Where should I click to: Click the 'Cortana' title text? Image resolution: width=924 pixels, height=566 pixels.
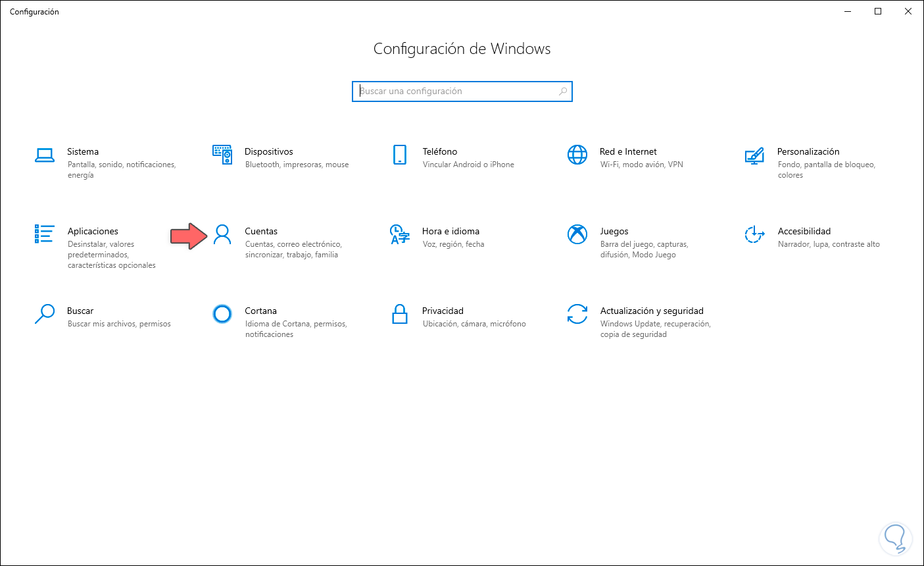click(x=261, y=311)
